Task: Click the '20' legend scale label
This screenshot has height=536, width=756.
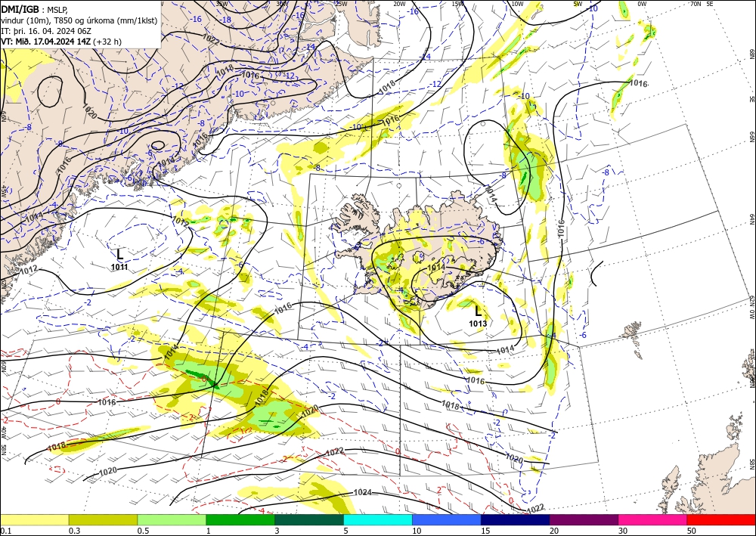Action: (x=554, y=531)
